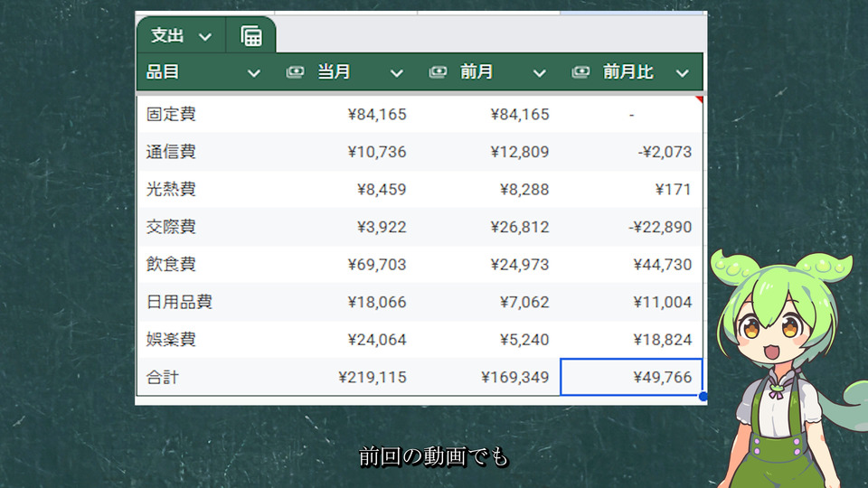The width and height of the screenshot is (868, 488).
Task: Select the 前月 column header label
Action: pyautogui.click(x=476, y=72)
